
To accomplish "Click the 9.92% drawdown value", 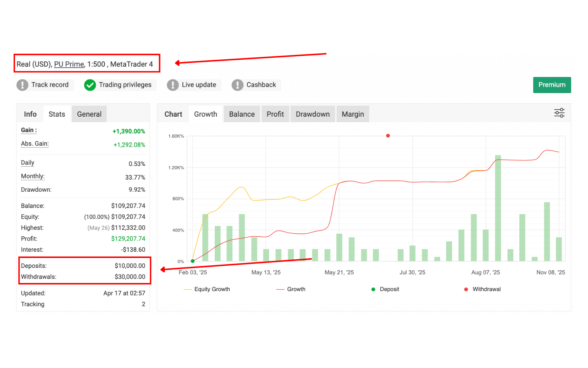I will [x=137, y=190].
